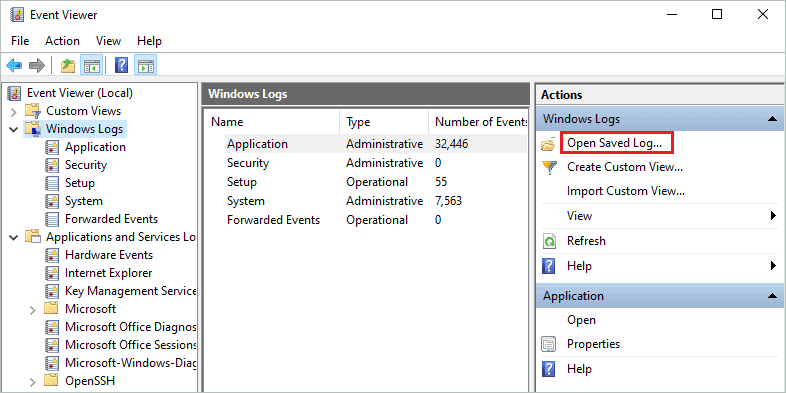Open the Help menu in menu bar
The height and width of the screenshot is (393, 786).
coord(149,41)
